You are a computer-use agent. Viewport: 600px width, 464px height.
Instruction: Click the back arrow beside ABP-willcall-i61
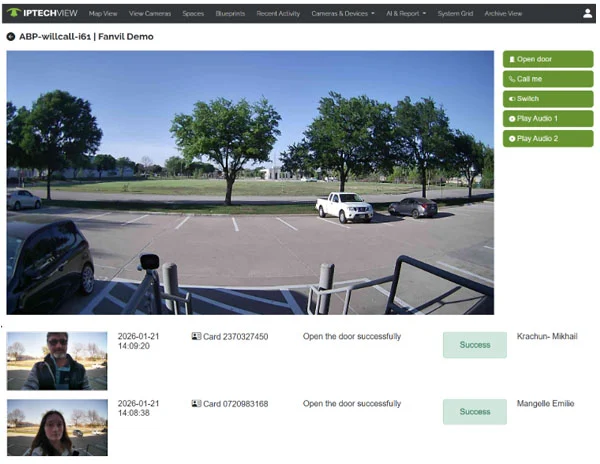[10, 36]
